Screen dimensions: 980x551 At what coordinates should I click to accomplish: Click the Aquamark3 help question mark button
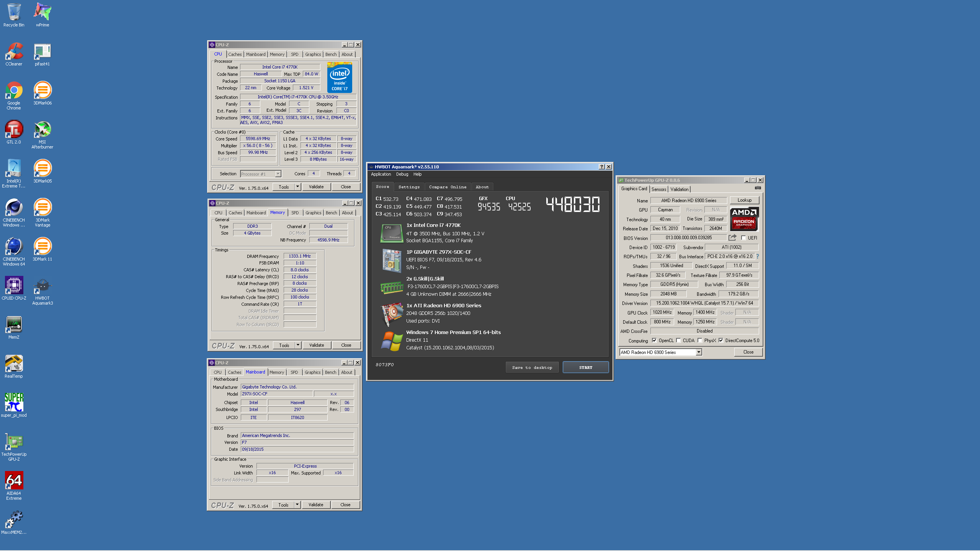click(x=602, y=167)
